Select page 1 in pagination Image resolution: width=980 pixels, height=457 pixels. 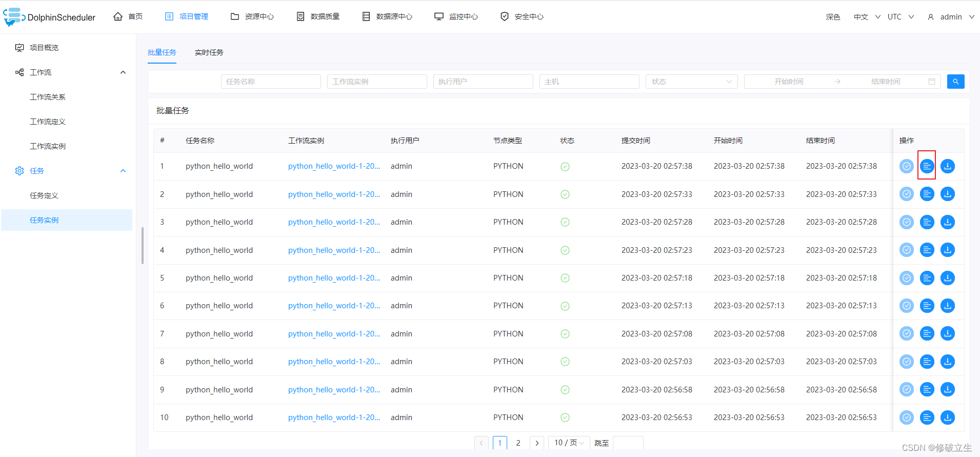[500, 443]
